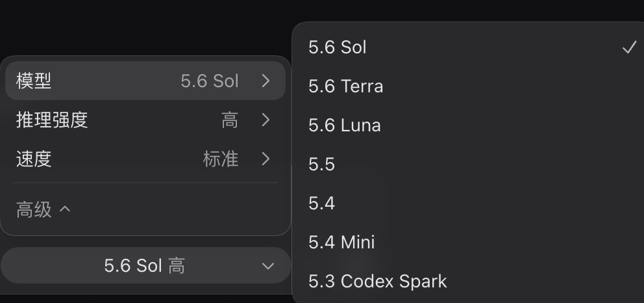Open the 推理强度 submenu
The width and height of the screenshot is (644, 303).
145,120
